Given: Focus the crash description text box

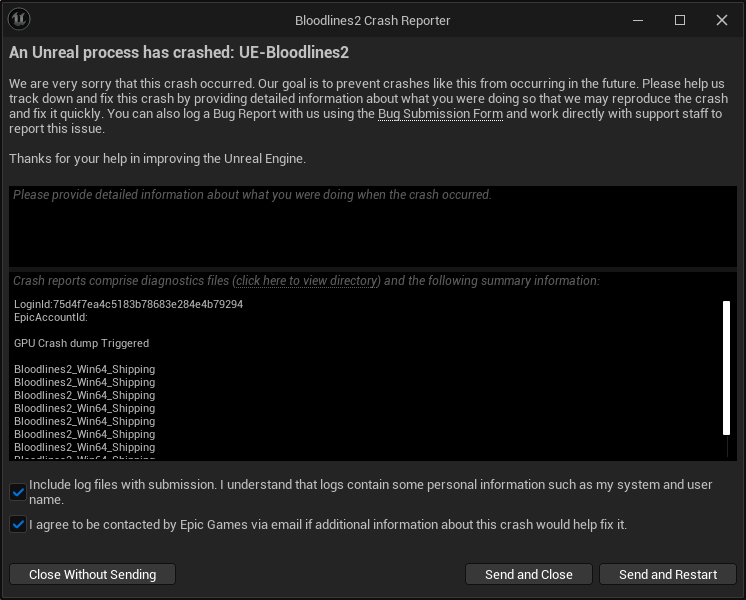Looking at the screenshot, I should point(372,228).
